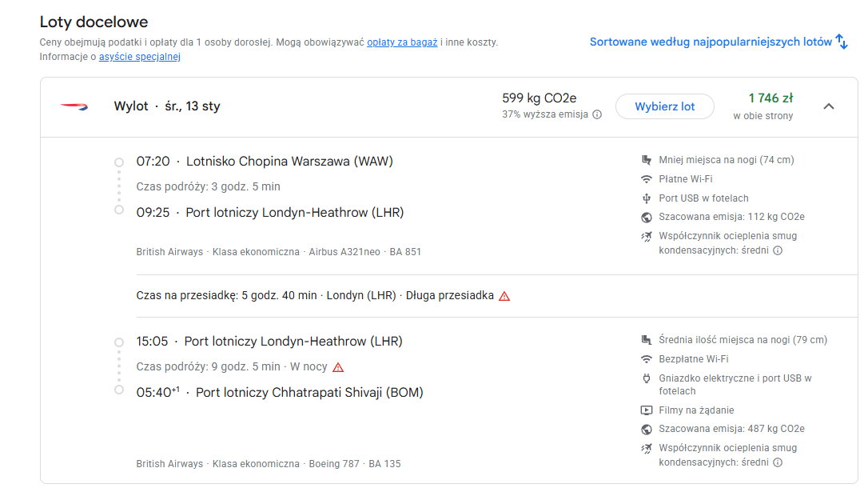The height and width of the screenshot is (488, 868).
Task: Click the layover text 'Czas na przesiadkę: 5 godz. 40 min'
Action: tap(226, 296)
